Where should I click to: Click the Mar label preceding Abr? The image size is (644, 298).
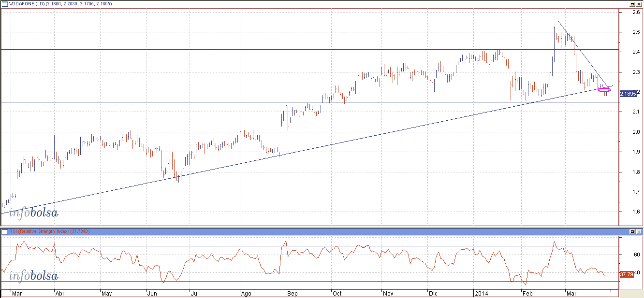[16, 293]
